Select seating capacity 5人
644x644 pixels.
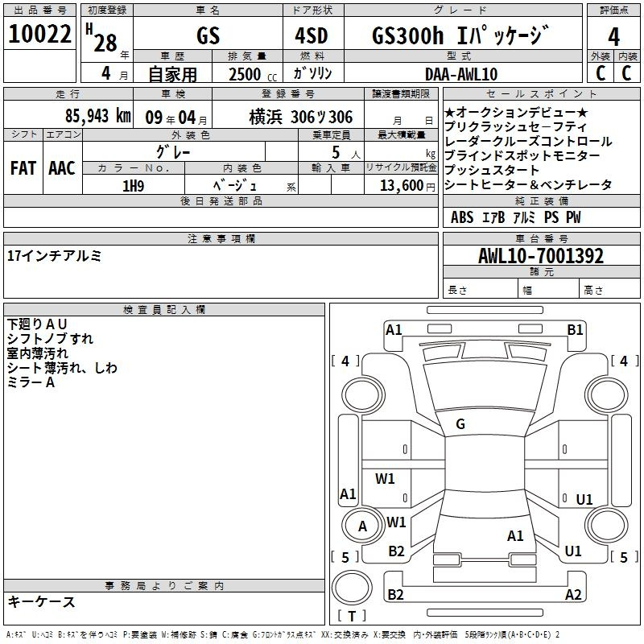[346, 152]
